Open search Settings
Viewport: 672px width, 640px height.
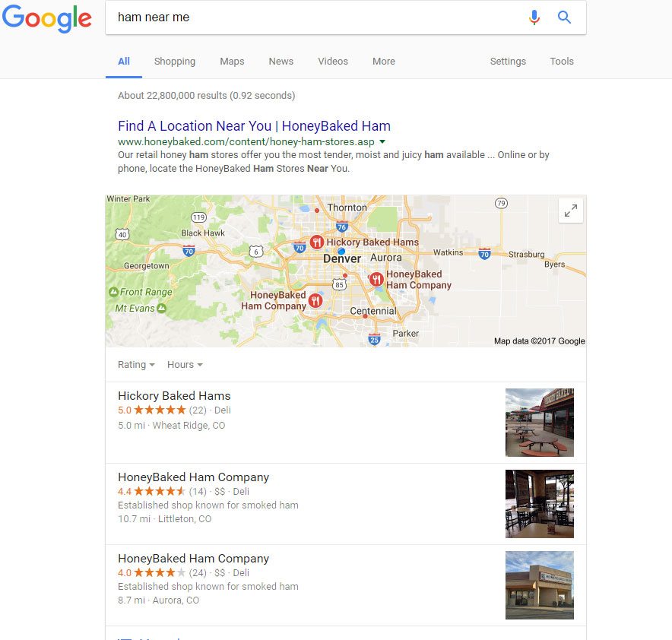tap(508, 62)
